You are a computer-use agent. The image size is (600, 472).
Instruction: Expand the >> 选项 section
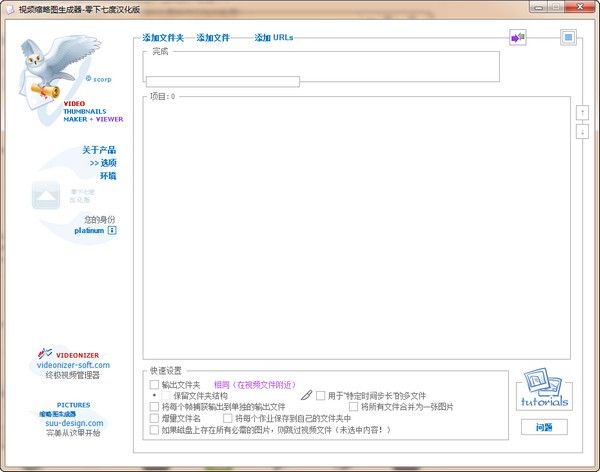pos(102,162)
